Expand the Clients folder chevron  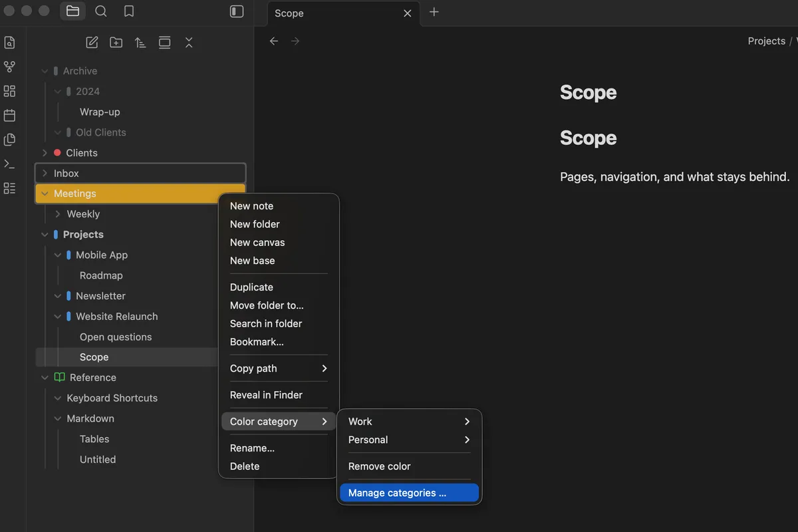click(45, 153)
